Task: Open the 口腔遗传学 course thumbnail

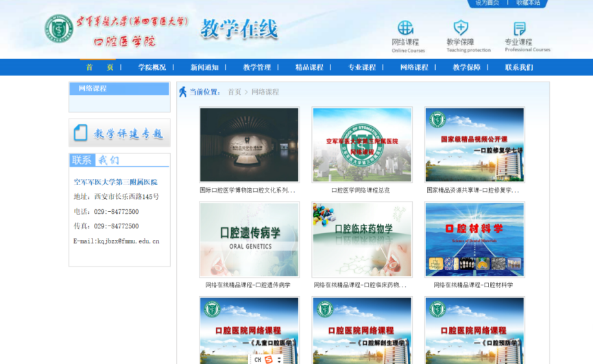Action: (x=249, y=239)
